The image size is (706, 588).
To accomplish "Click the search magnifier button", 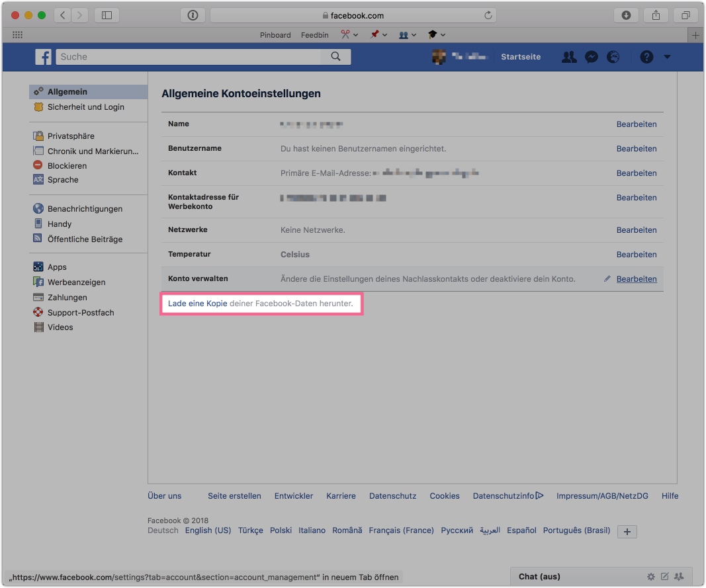I will [335, 57].
